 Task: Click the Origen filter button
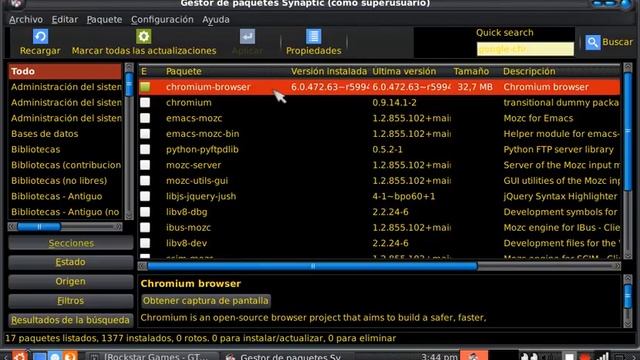(71, 281)
